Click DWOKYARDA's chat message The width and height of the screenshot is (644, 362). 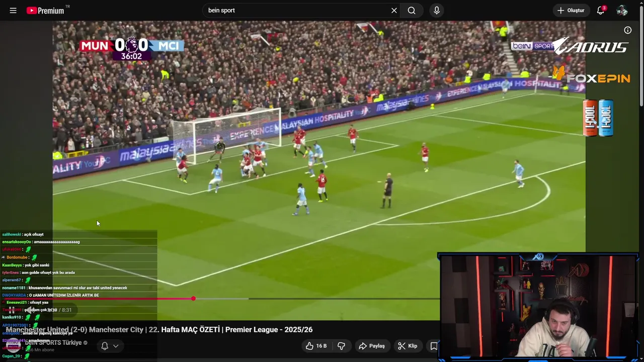coord(50,296)
